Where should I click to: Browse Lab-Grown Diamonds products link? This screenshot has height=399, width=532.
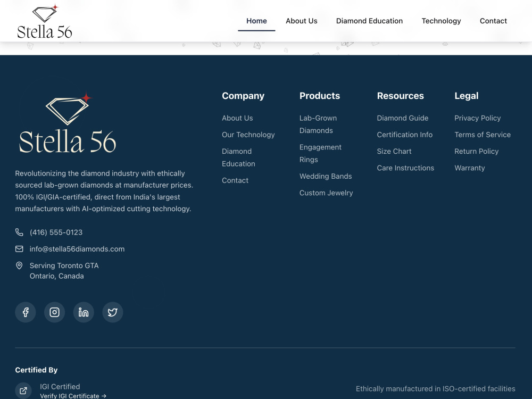(x=318, y=124)
